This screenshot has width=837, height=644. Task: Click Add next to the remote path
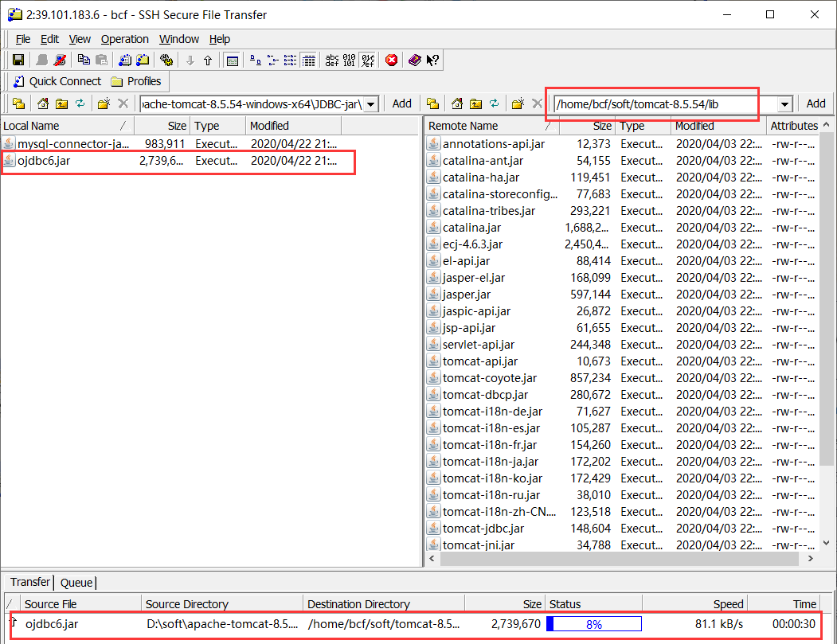[x=815, y=103]
